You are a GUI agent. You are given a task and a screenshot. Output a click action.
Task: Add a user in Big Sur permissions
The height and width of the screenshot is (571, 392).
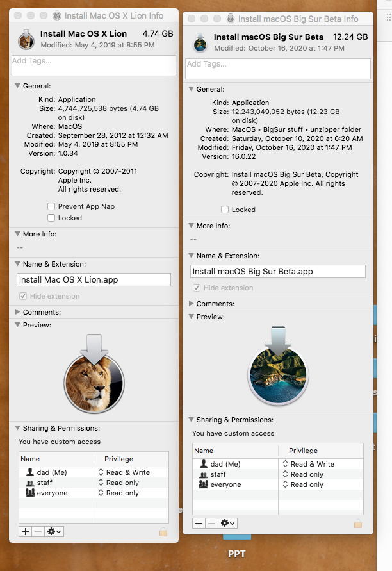coord(199,524)
